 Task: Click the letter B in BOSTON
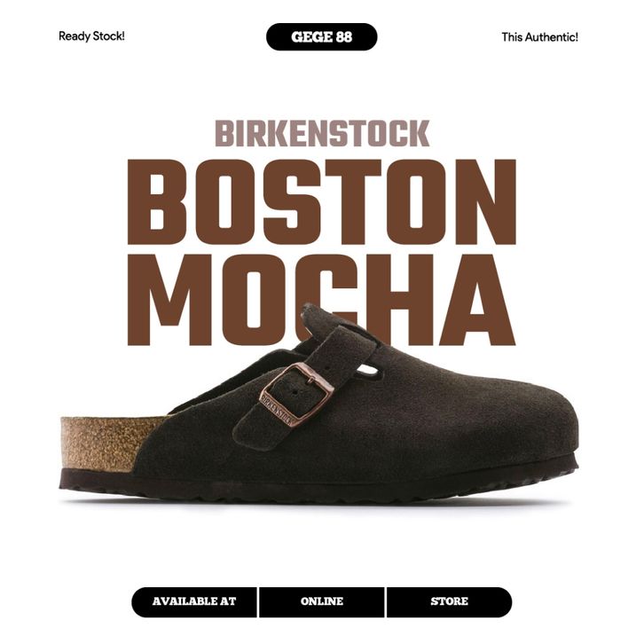pyautogui.click(x=158, y=201)
